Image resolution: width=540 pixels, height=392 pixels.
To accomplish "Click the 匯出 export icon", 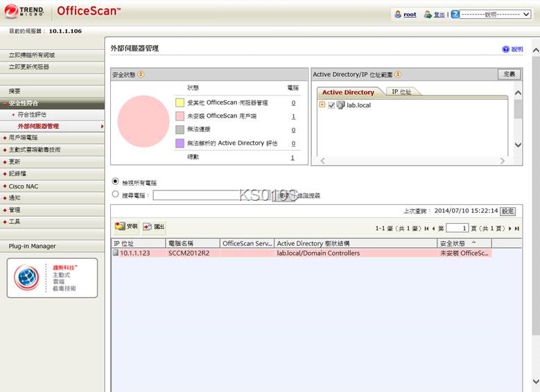I will [148, 226].
